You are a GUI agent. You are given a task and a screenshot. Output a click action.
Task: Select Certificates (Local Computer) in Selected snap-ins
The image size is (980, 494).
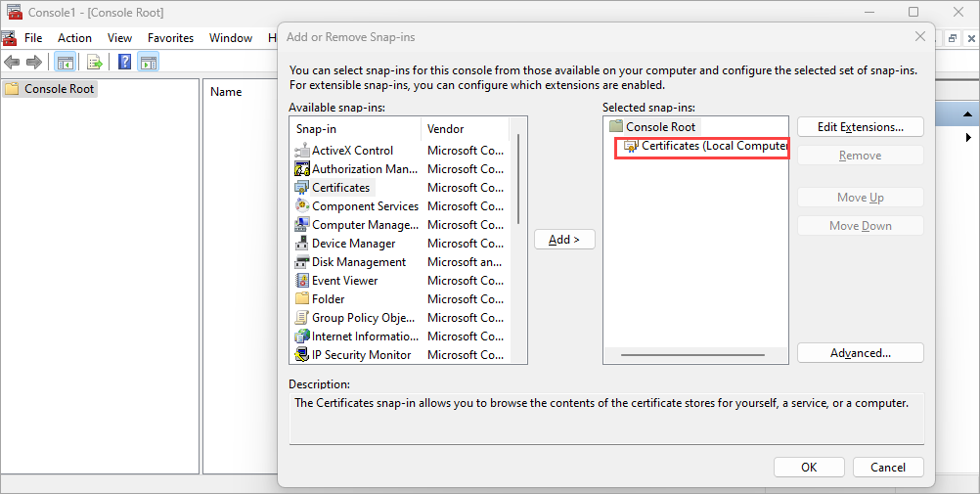click(714, 146)
